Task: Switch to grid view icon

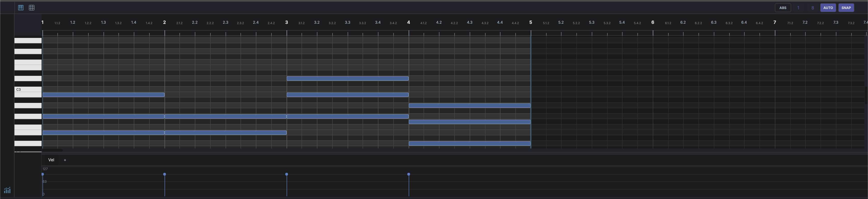Action: click(32, 8)
